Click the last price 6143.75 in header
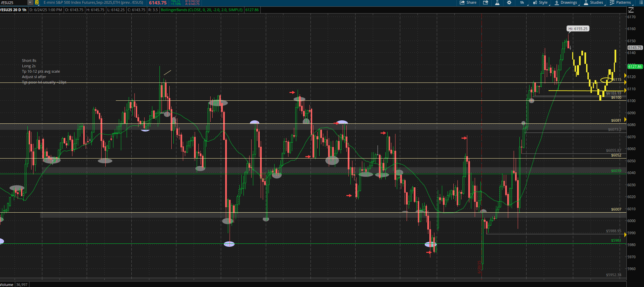 pyautogui.click(x=158, y=3)
